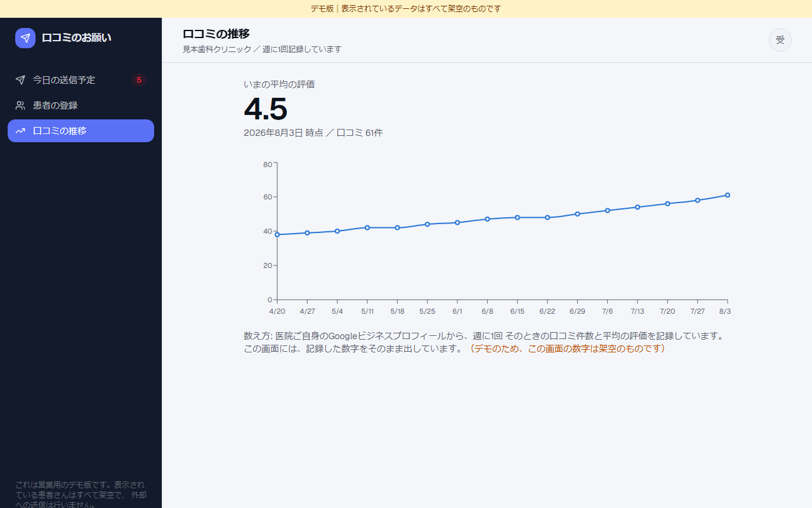Click the 40 label on the y-axis
The height and width of the screenshot is (508, 812).
(267, 231)
